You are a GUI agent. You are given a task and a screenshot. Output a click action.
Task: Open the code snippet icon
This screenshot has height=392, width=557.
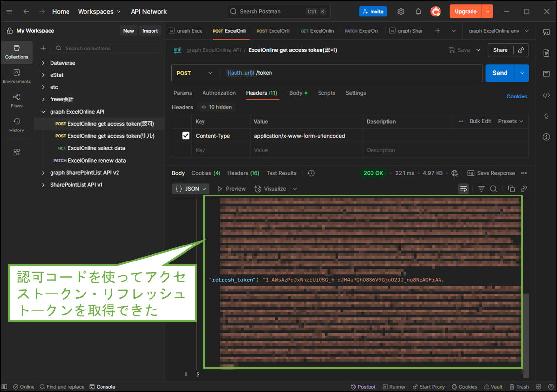point(546,95)
